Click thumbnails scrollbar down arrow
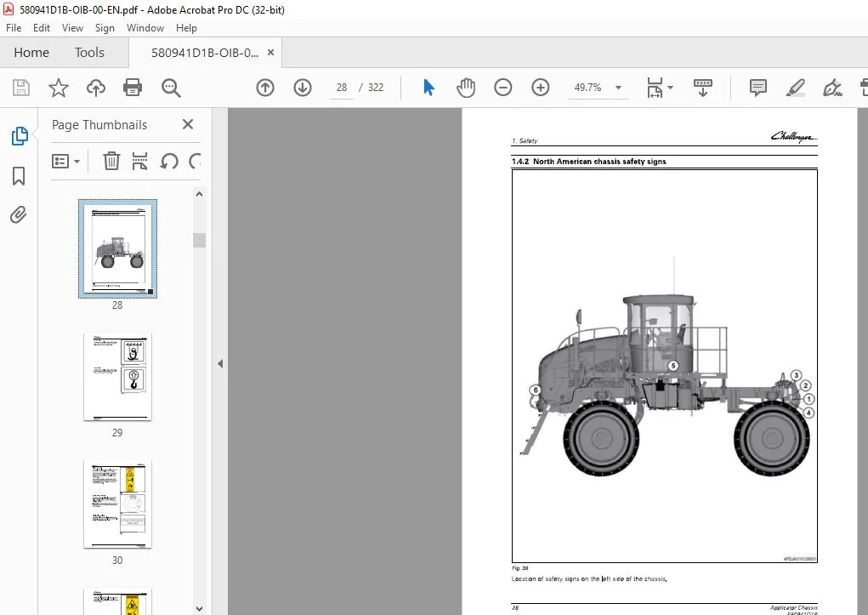 tap(199, 609)
